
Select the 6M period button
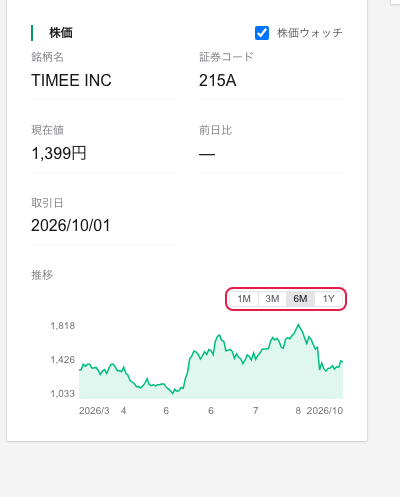300,299
